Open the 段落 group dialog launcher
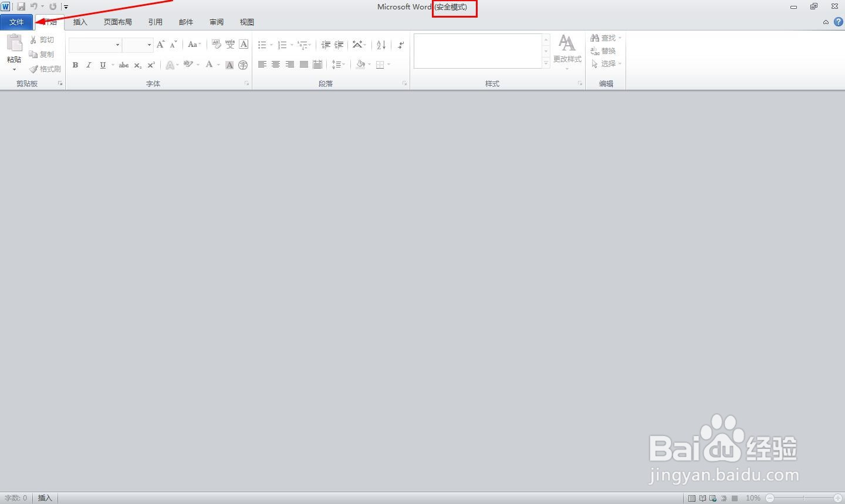845x504 pixels. coord(405,83)
